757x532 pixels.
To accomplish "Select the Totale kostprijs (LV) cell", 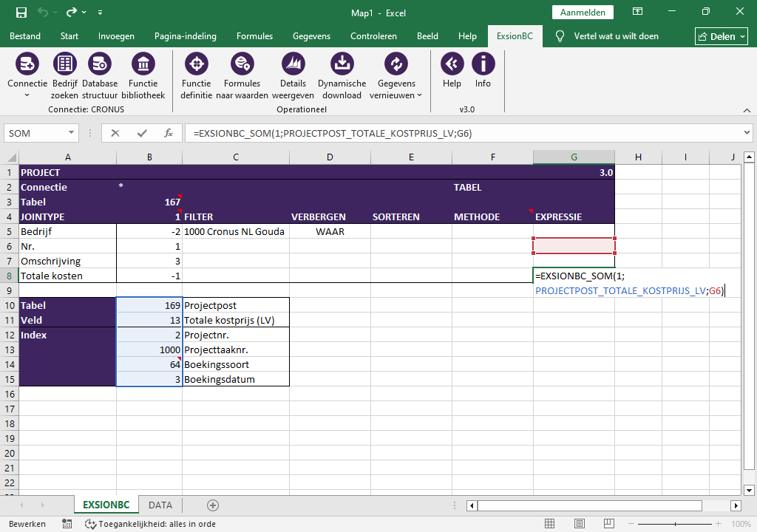I will (x=236, y=321).
